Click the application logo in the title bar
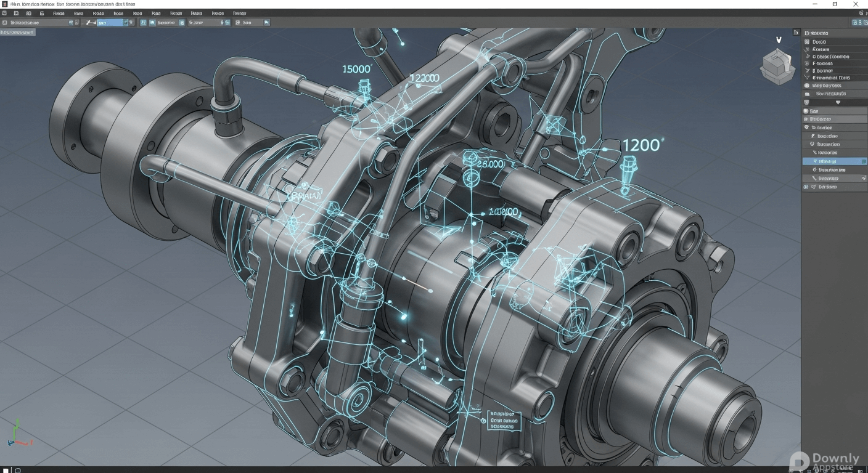This screenshot has height=473, width=868. pyautogui.click(x=5, y=4)
